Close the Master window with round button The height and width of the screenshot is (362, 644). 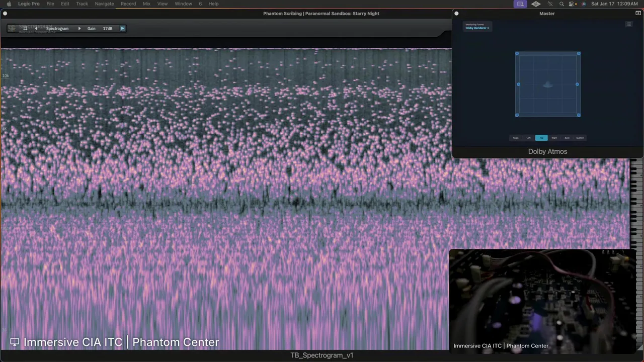click(x=456, y=14)
